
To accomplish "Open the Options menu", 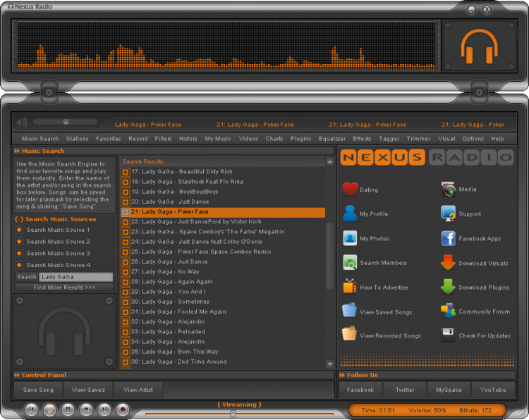I will click(x=473, y=139).
